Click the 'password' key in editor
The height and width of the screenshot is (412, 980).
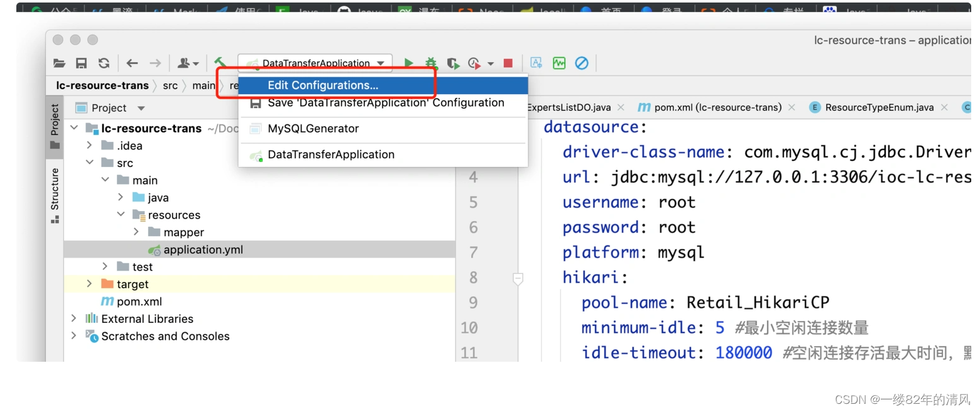pos(601,228)
